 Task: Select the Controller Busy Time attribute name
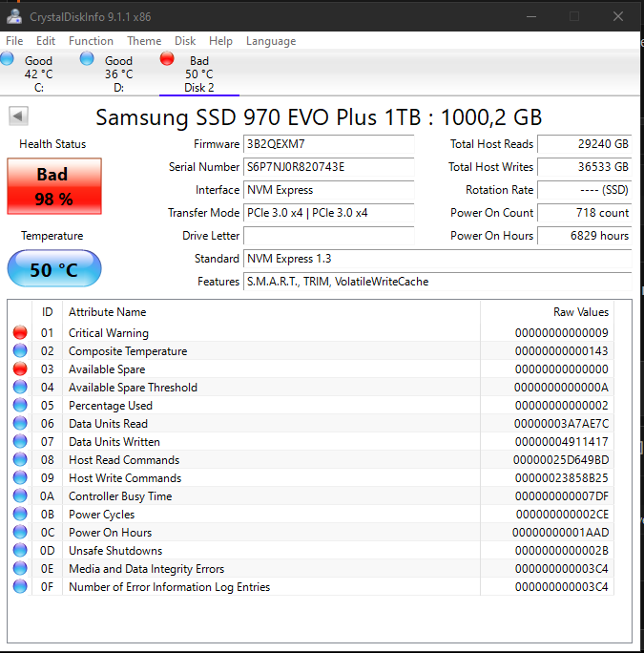(120, 496)
